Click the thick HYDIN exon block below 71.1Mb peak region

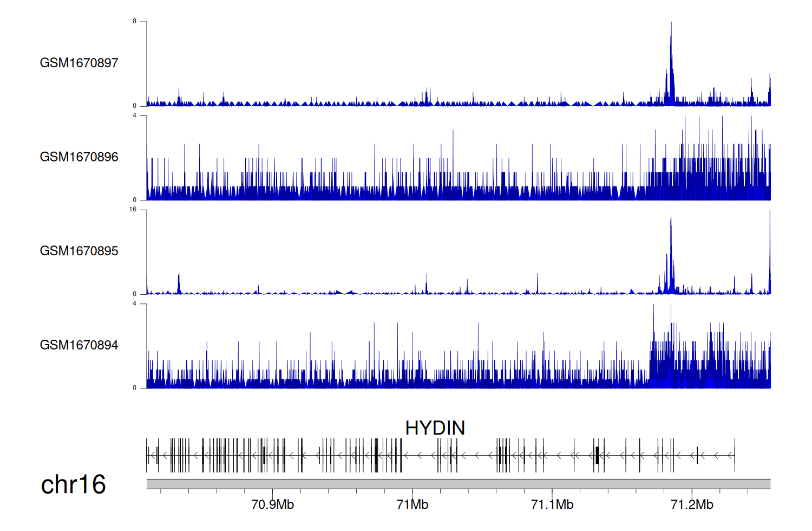(597, 455)
